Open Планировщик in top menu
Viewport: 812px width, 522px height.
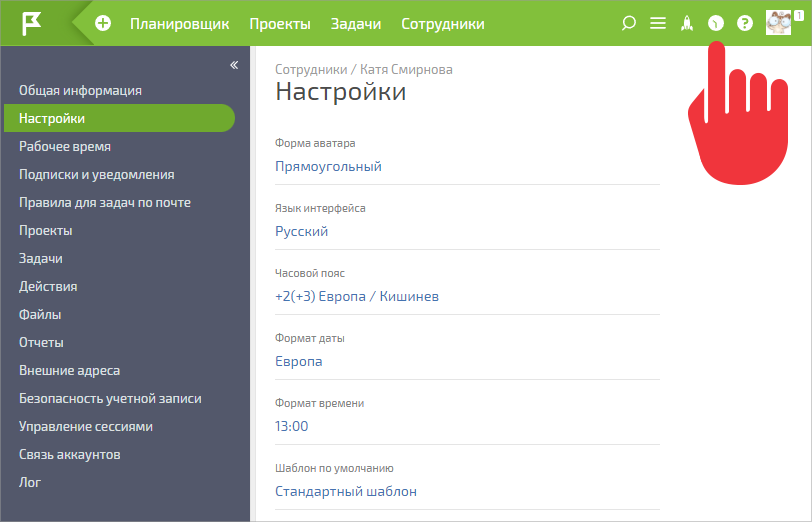179,24
